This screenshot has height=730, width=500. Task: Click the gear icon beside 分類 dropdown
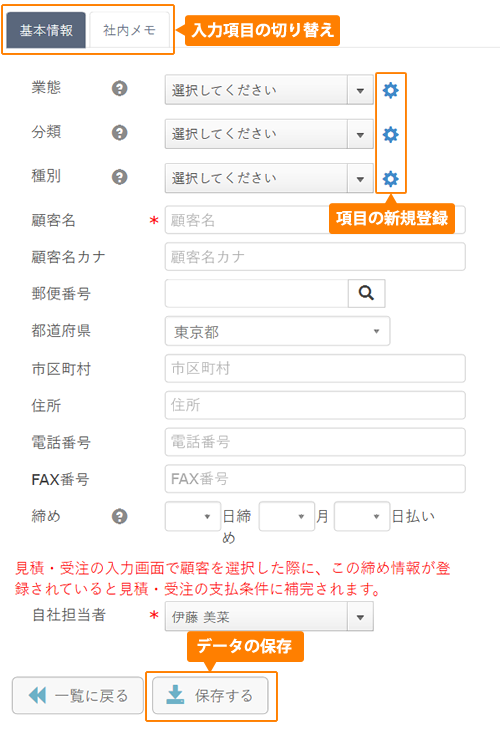tap(390, 135)
